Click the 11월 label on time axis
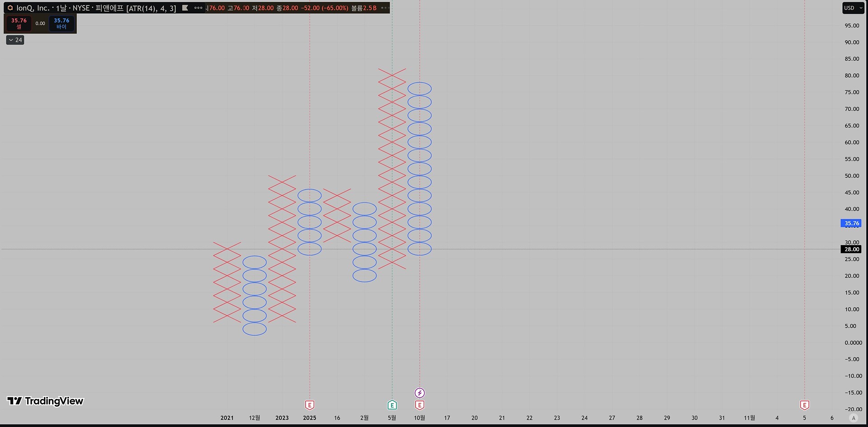Screen dimensions: 868x427 pyautogui.click(x=749, y=418)
